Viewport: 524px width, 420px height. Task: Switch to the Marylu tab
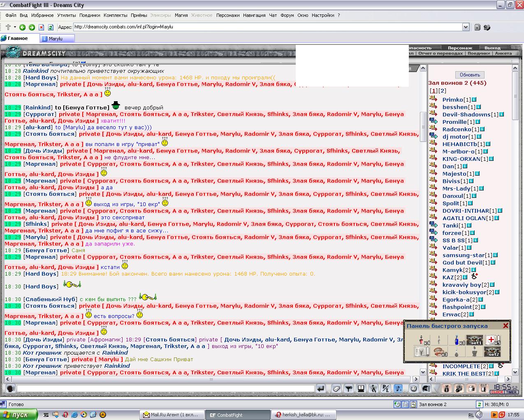click(x=56, y=39)
